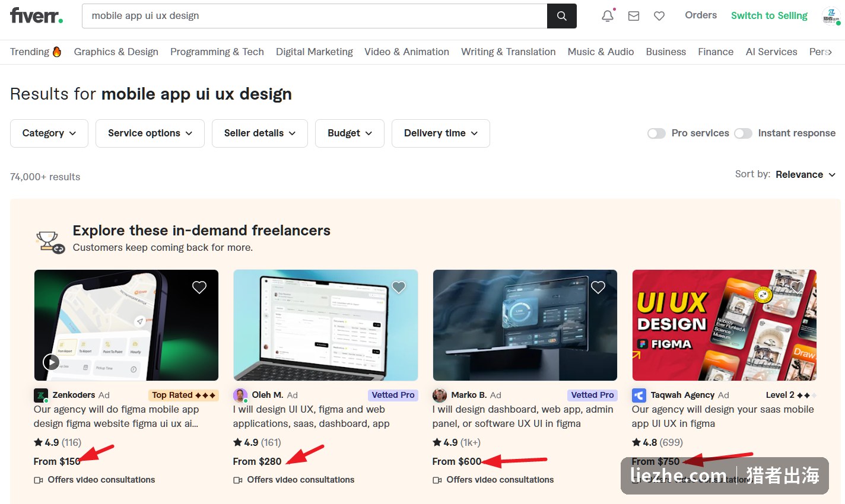Play the Zenkoders gig video
The image size is (845, 504).
[51, 362]
